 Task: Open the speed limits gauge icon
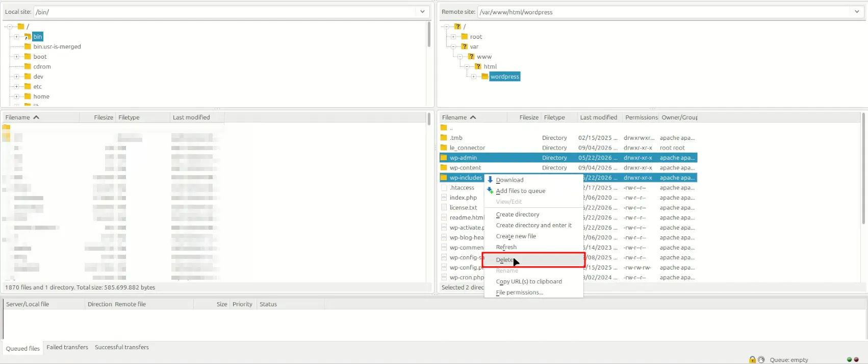tap(761, 359)
